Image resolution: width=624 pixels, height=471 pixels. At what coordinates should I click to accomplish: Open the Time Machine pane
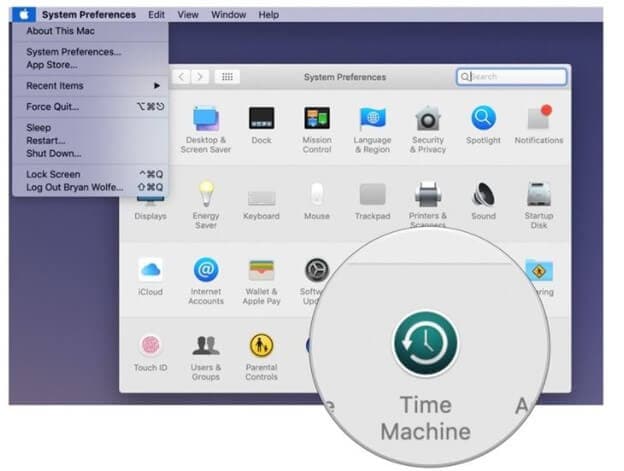426,376
